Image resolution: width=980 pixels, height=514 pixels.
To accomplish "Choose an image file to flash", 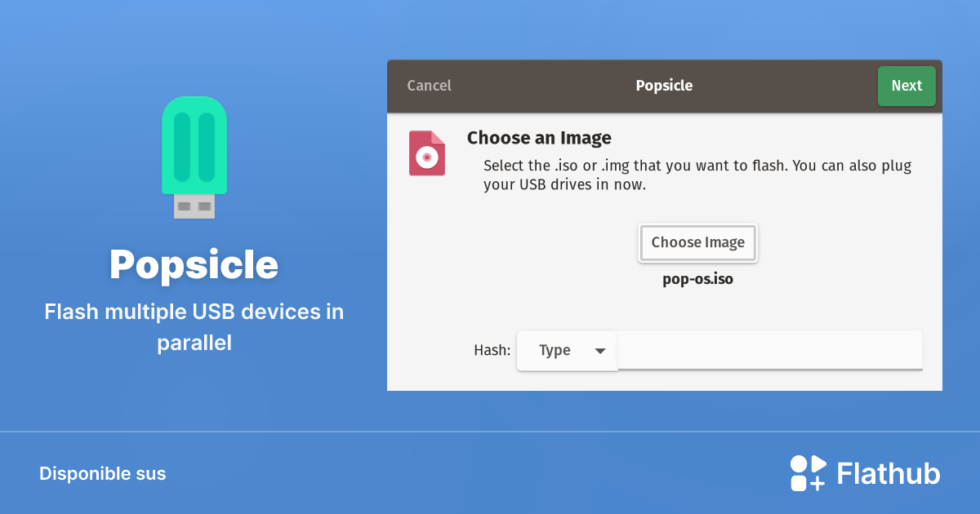I will [698, 242].
